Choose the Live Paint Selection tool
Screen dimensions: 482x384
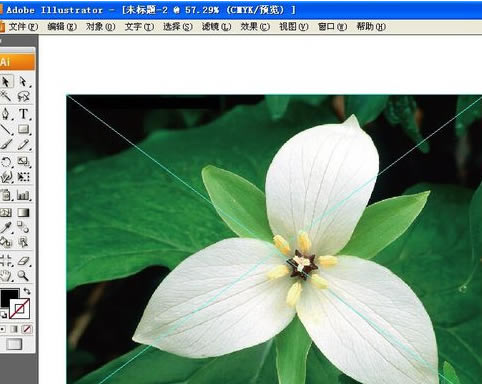click(23, 242)
